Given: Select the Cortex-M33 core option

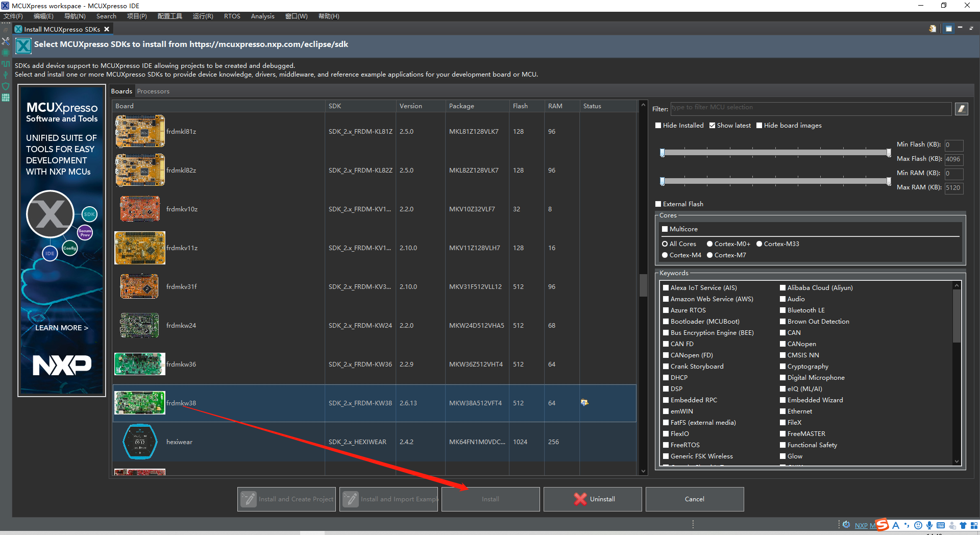Looking at the screenshot, I should [759, 244].
